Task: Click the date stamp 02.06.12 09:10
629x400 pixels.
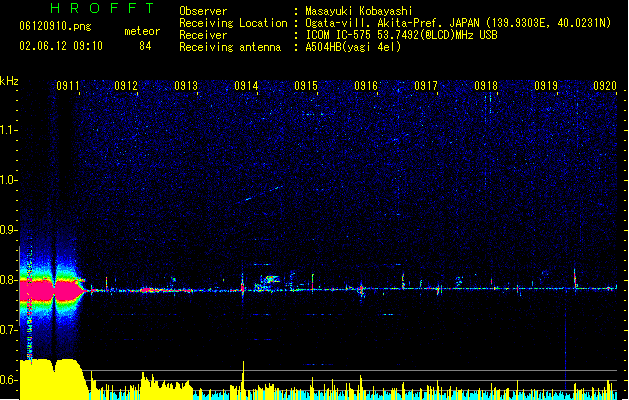Action: tap(61, 46)
